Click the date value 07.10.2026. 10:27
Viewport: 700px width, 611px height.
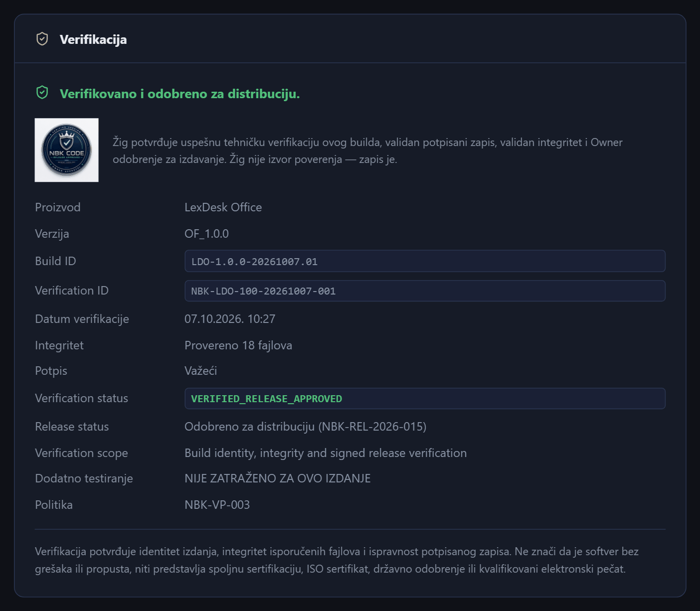click(x=230, y=319)
